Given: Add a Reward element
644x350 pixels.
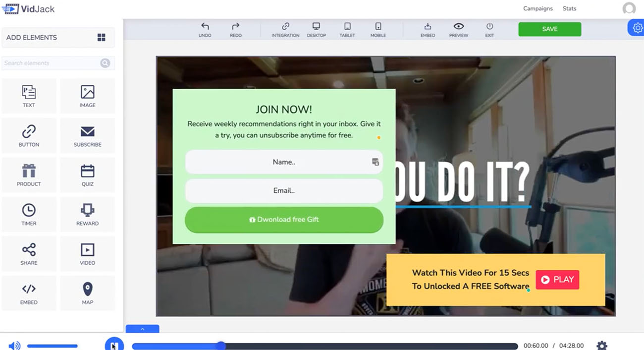Looking at the screenshot, I should tap(87, 214).
